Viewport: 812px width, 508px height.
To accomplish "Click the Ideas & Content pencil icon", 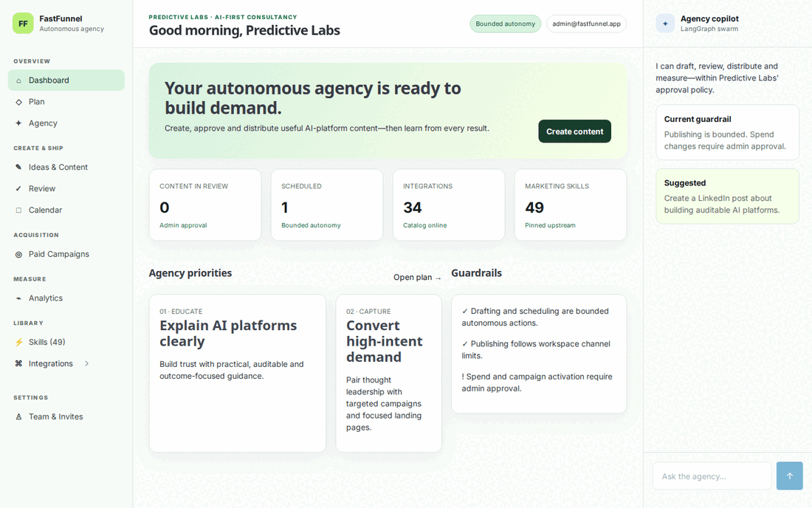I will pyautogui.click(x=18, y=168).
